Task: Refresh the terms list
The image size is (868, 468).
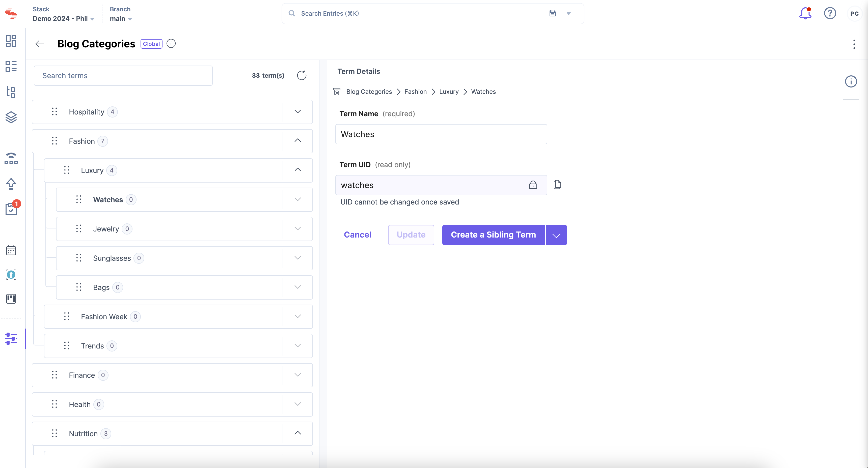Action: [302, 75]
